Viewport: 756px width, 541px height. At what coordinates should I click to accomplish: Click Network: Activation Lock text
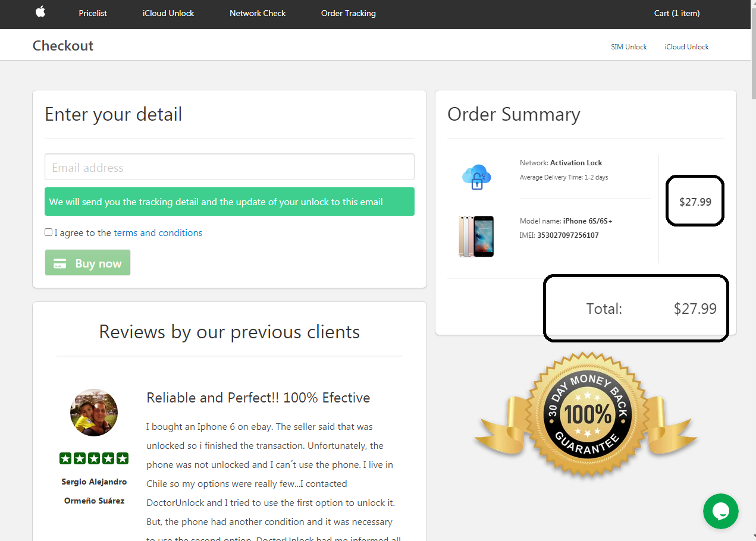pos(561,163)
